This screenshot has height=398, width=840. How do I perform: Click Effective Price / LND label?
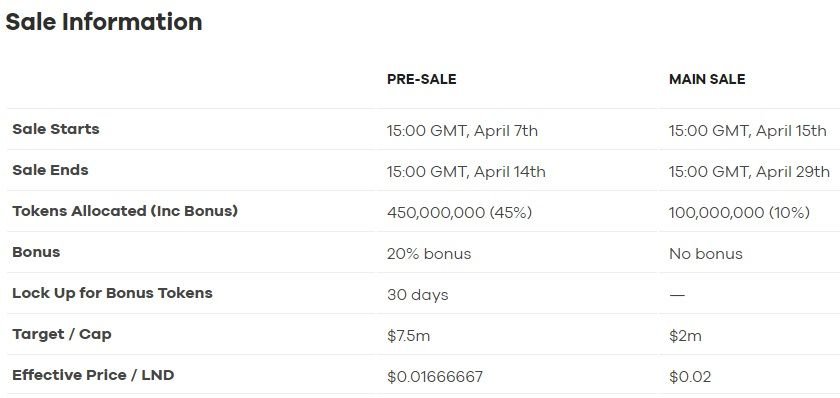point(93,375)
